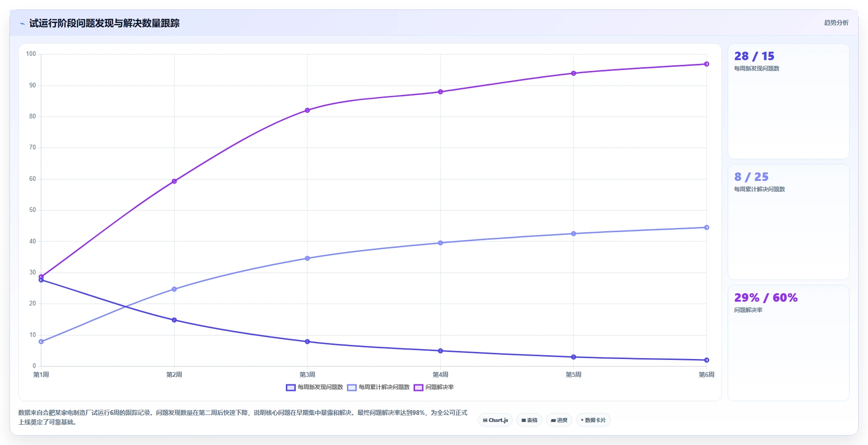Click the 问题解决率 data point at 第6周
Image resolution: width=868 pixels, height=445 pixels.
click(707, 64)
